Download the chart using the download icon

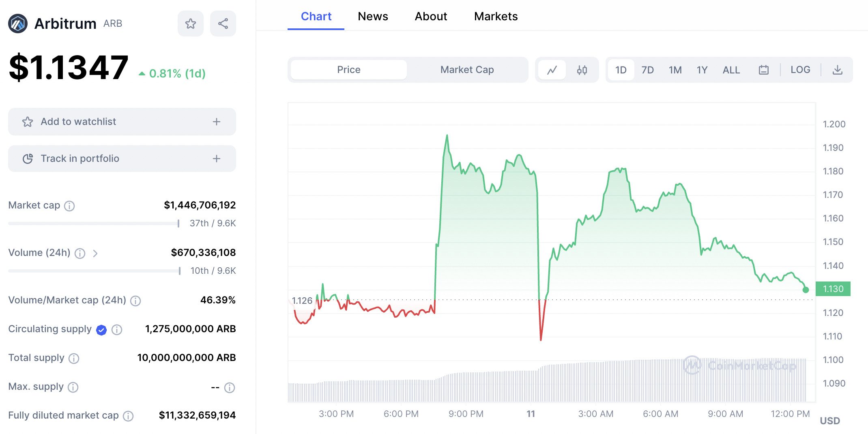(x=838, y=69)
